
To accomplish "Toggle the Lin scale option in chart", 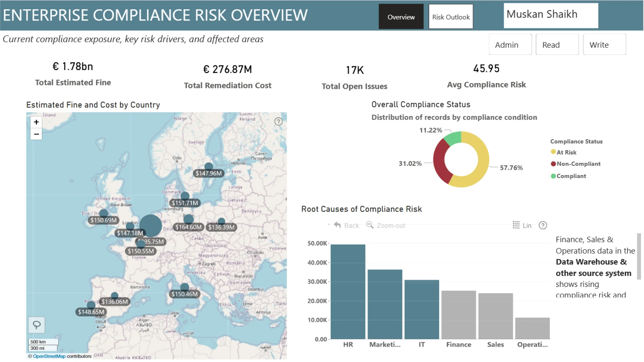I will 522,225.
